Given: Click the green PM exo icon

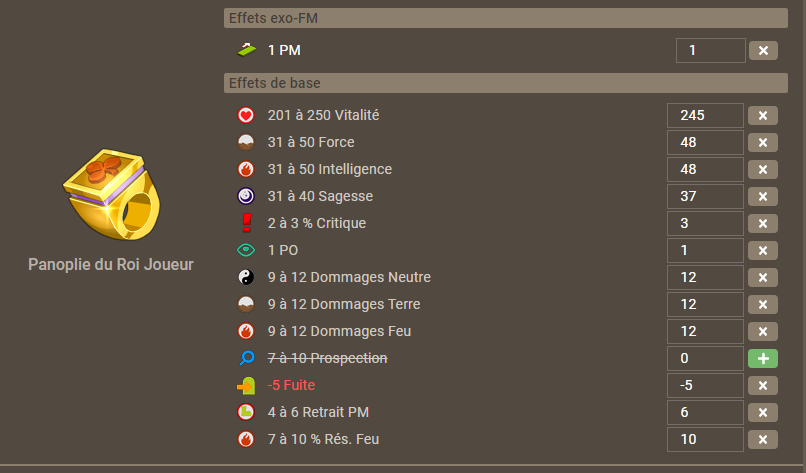Looking at the screenshot, I should click(x=246, y=50).
